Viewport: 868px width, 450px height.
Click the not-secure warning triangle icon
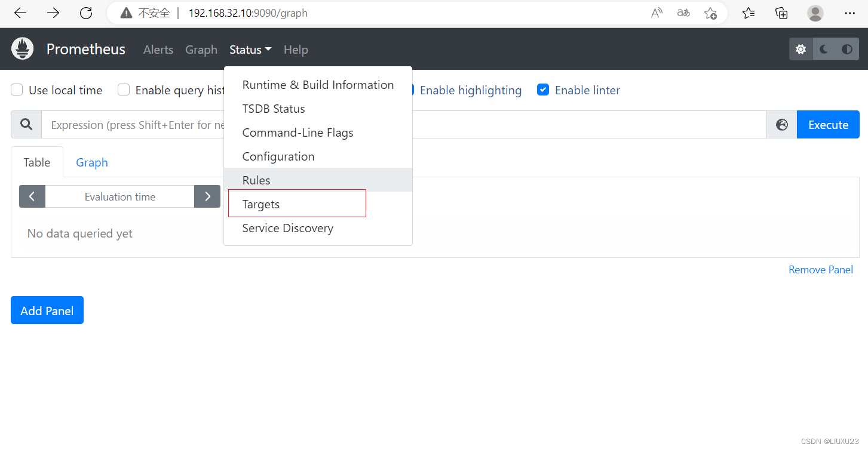coord(125,13)
